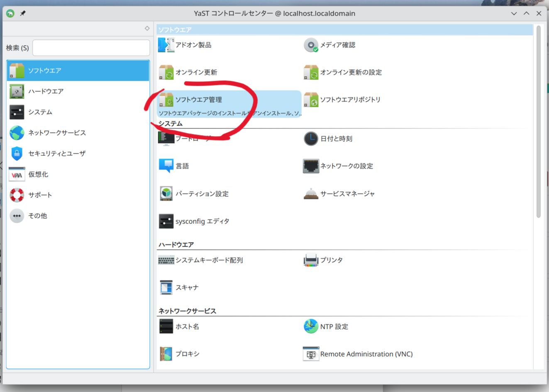Open the メディア確認 disc icon
The height and width of the screenshot is (392, 549).
pyautogui.click(x=311, y=45)
